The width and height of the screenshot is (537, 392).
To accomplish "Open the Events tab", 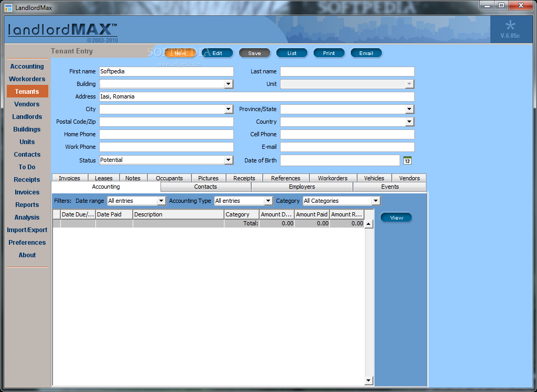I will click(390, 187).
